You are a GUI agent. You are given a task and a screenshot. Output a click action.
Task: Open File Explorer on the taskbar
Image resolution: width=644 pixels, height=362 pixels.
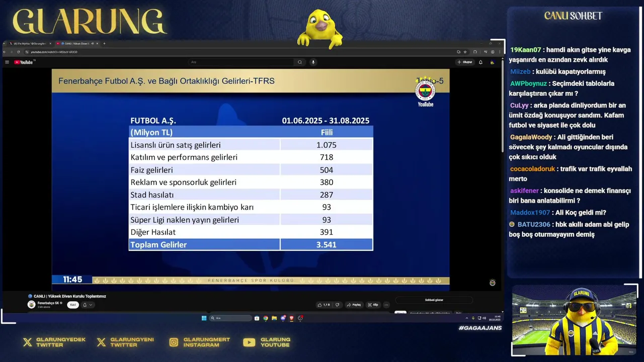pyautogui.click(x=274, y=318)
